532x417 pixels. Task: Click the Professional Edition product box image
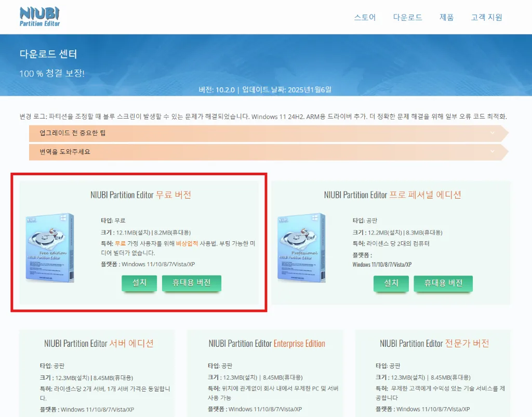pyautogui.click(x=301, y=247)
